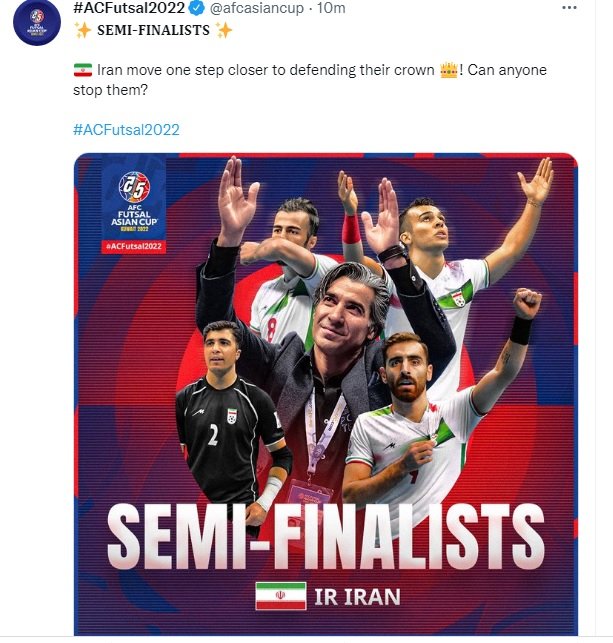The width and height of the screenshot is (613, 643).
Task: Open the AFC Asian Cup profile avatar
Action: click(x=37, y=21)
